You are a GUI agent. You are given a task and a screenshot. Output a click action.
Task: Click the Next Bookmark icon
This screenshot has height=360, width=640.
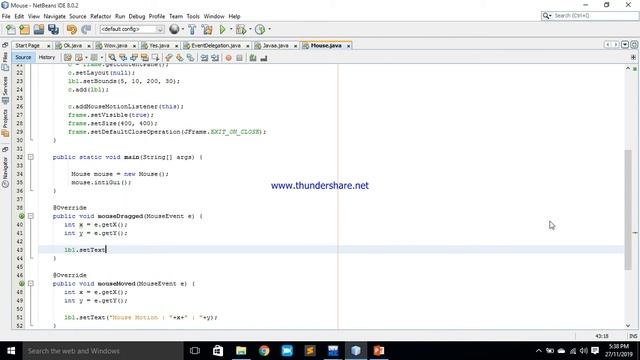pos(180,58)
